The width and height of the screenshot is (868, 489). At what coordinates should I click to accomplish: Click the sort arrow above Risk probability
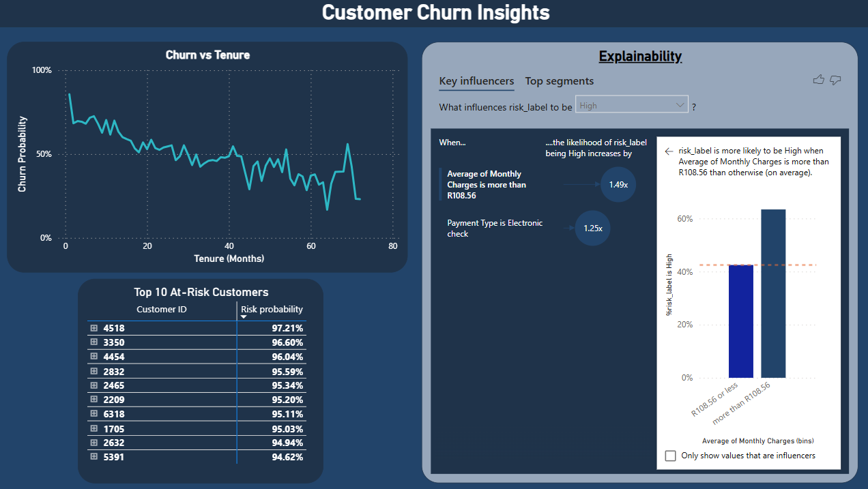point(244,317)
